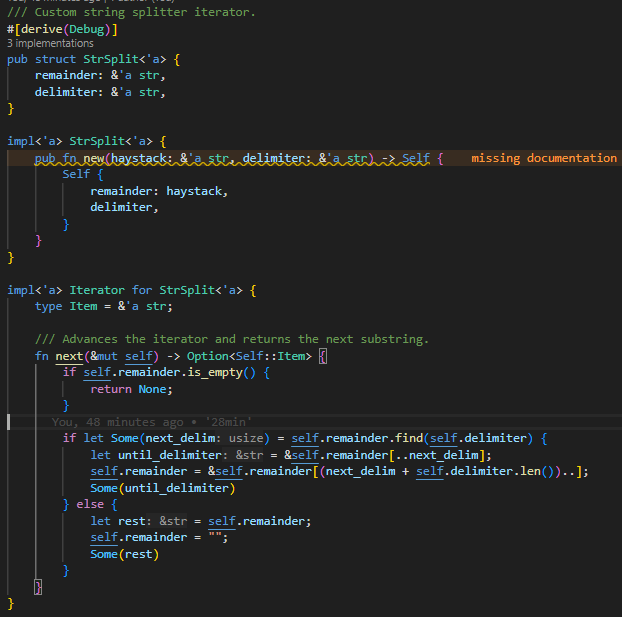Click the 'Some(rest)' expression
The width and height of the screenshot is (622, 617).
click(x=125, y=554)
